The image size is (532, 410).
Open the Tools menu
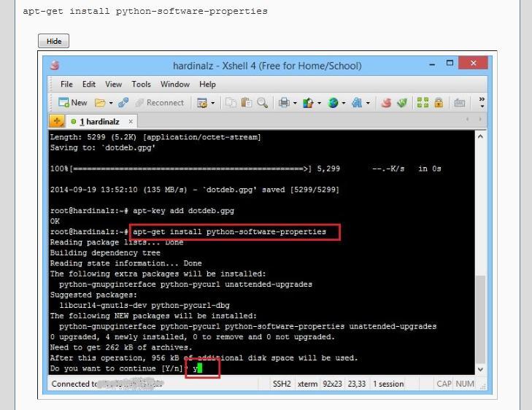pos(141,84)
